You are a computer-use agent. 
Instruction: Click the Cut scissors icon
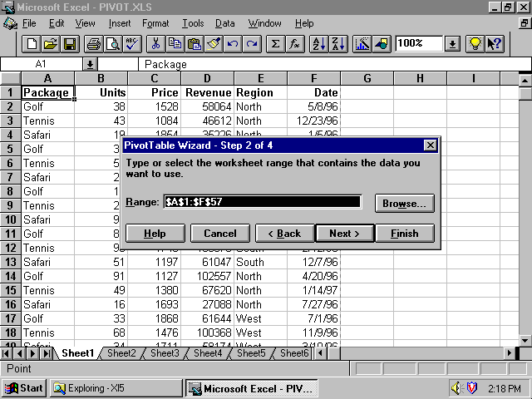155,44
